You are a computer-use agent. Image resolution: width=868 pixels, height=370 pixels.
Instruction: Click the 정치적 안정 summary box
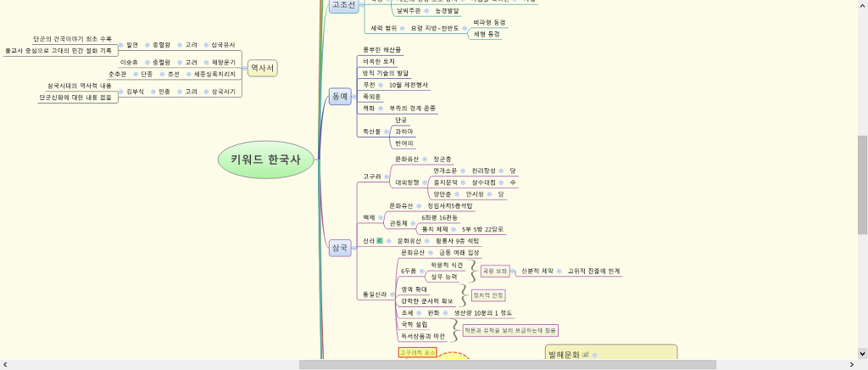click(488, 295)
